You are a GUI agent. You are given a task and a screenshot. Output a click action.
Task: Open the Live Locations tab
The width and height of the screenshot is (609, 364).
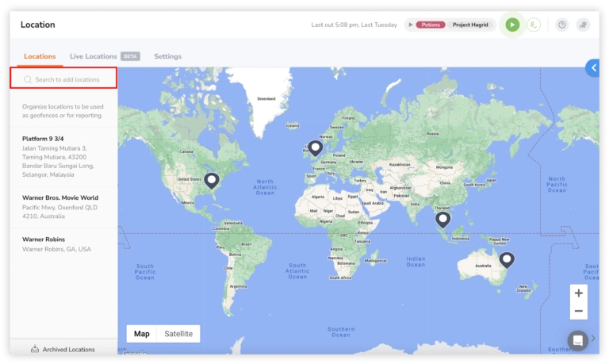[94, 56]
